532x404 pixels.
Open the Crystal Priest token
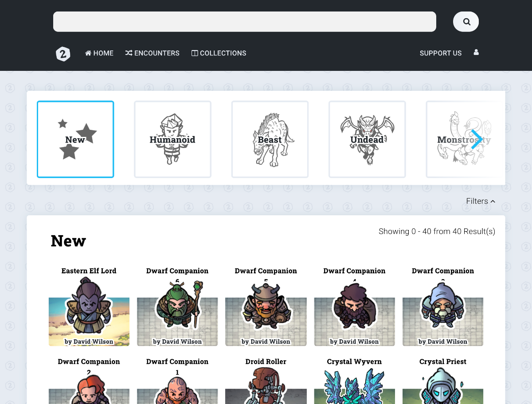point(443,386)
